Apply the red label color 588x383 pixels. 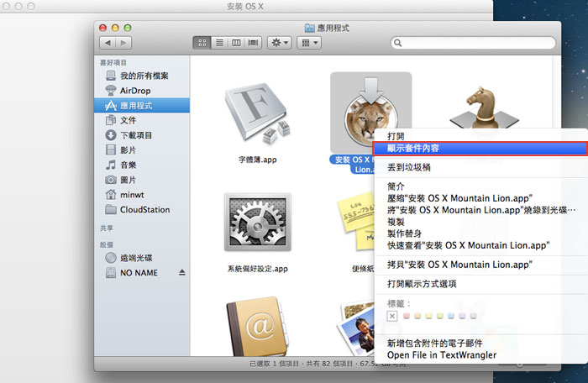406,316
